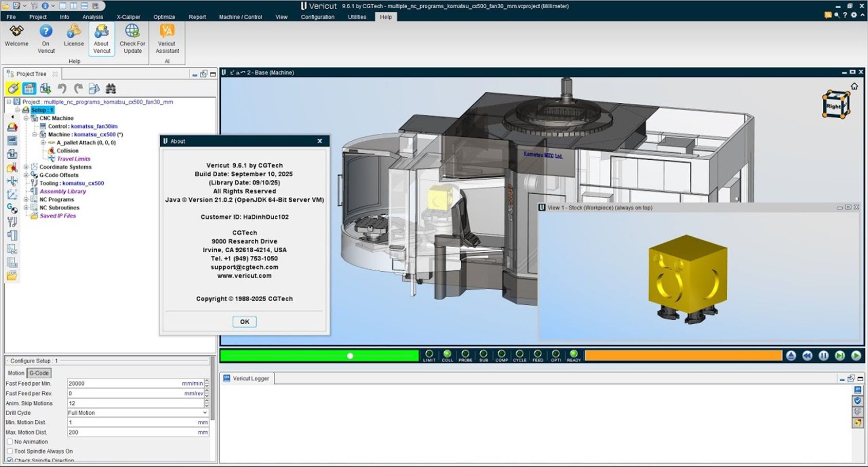Image resolution: width=868 pixels, height=467 pixels.
Task: Click the Right view orientation cube
Action: [836, 104]
